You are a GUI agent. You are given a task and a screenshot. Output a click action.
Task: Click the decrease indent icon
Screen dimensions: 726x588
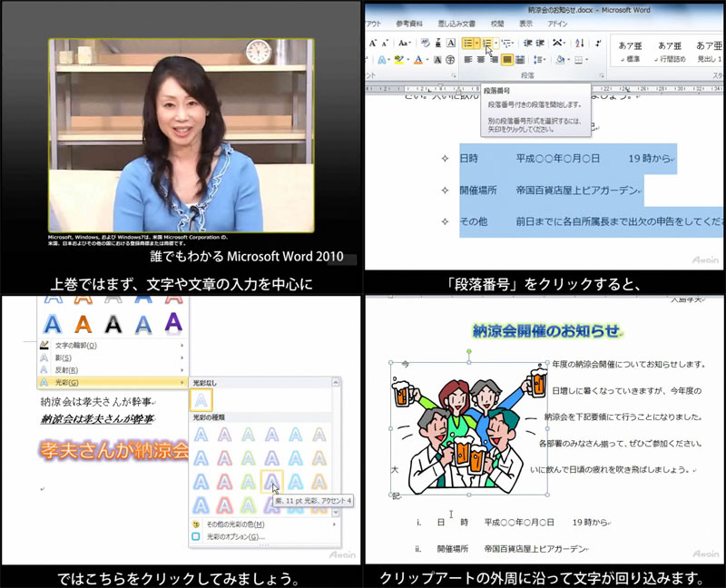coord(527,43)
